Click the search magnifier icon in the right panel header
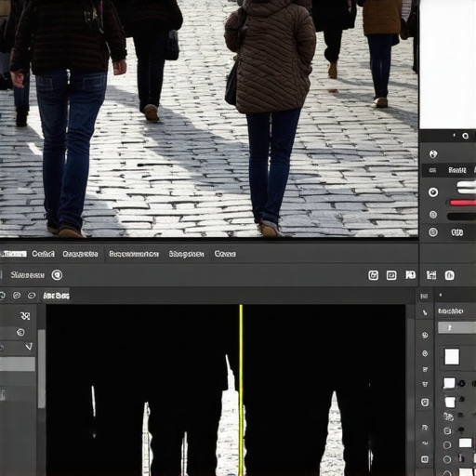476x476 pixels. tap(465, 136)
